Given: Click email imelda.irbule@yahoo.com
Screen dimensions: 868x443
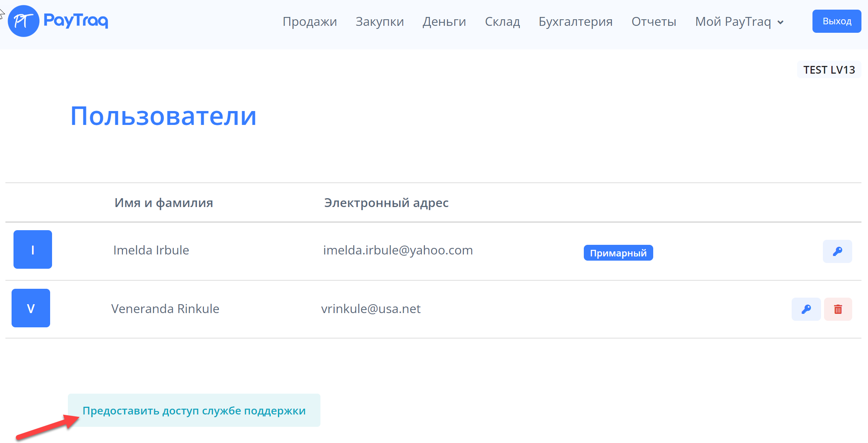Looking at the screenshot, I should 398,250.
